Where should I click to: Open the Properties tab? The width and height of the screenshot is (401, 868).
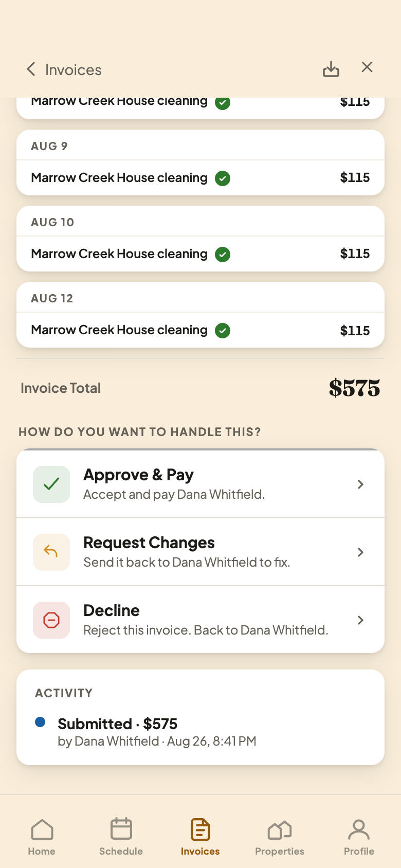(x=280, y=837)
